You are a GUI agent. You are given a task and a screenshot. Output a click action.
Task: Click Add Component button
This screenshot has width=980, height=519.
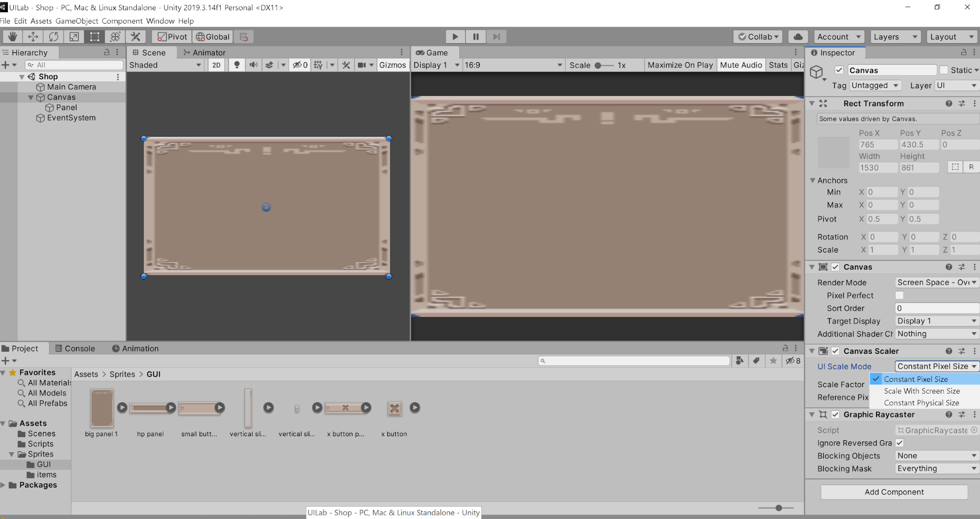point(894,492)
